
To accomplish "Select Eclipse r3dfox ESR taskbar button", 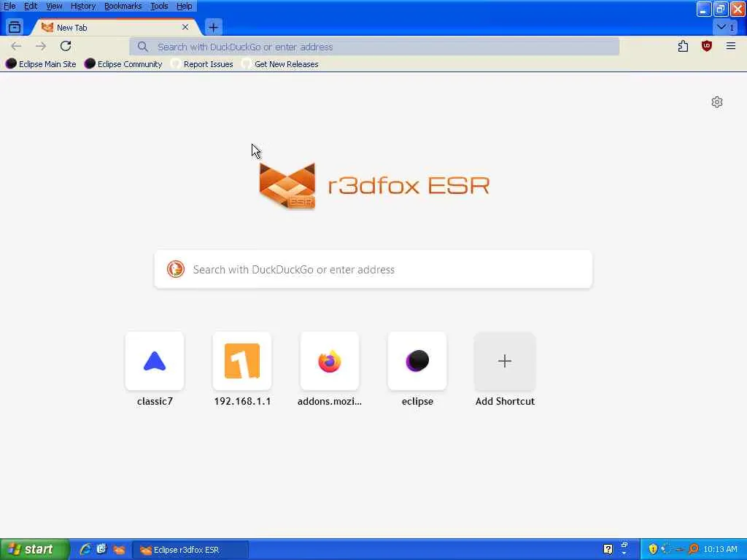I will (190, 550).
